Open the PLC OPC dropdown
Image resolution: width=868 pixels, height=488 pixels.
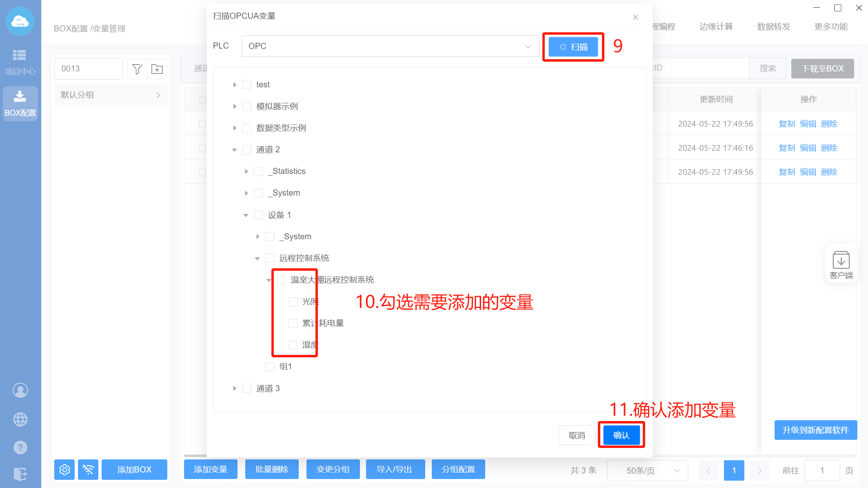[390, 46]
